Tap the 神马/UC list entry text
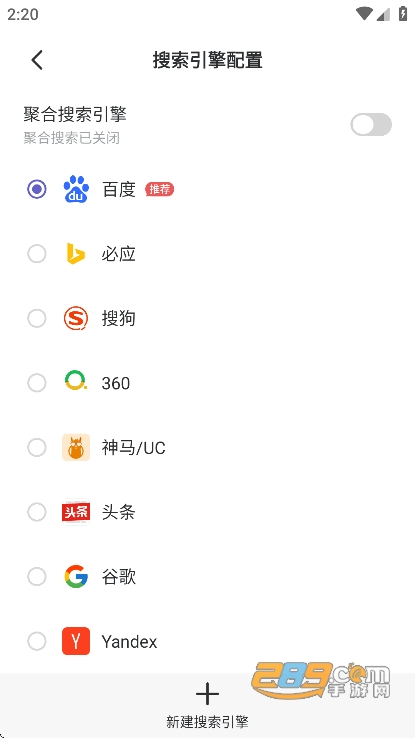 pos(134,448)
